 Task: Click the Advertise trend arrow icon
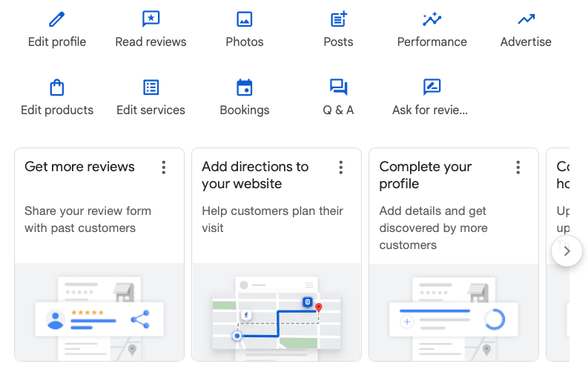point(526,19)
